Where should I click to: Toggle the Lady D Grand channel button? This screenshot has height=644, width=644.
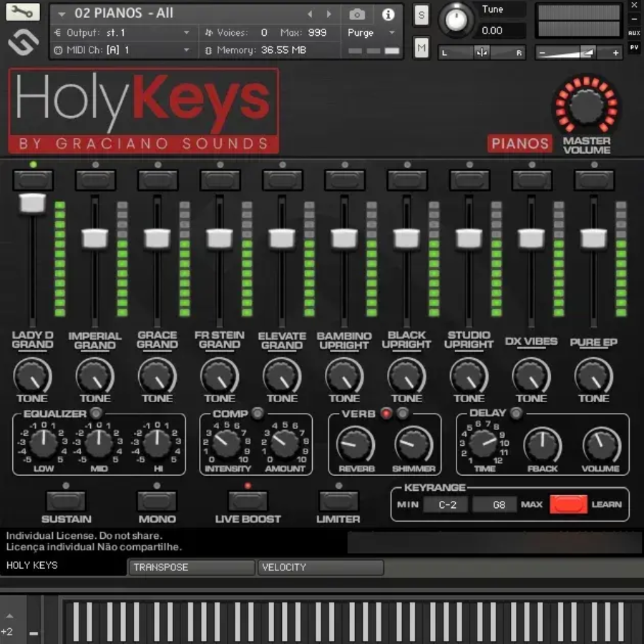pyautogui.click(x=33, y=180)
